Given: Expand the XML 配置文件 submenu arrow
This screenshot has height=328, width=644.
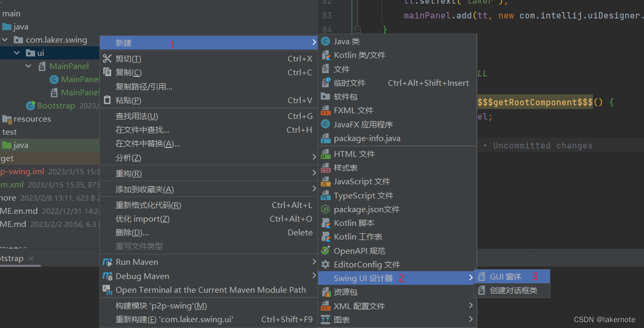Looking at the screenshot, I should tap(471, 306).
